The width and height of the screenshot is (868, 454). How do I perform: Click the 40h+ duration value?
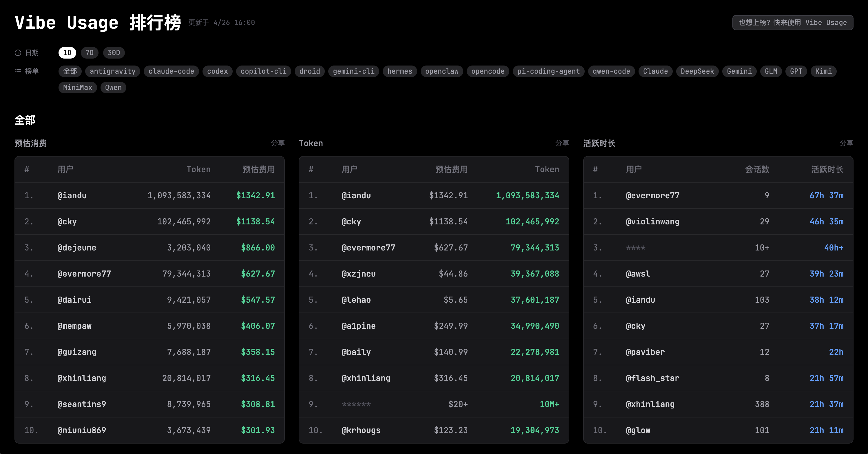click(834, 248)
